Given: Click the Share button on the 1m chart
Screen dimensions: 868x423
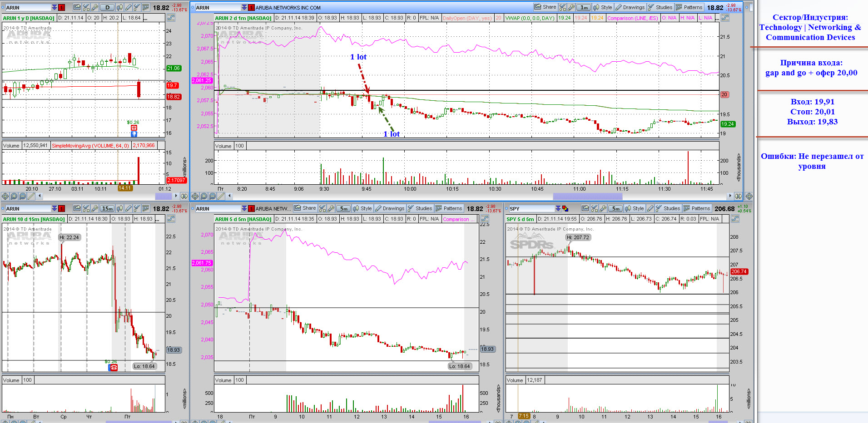Looking at the screenshot, I should coord(545,7).
